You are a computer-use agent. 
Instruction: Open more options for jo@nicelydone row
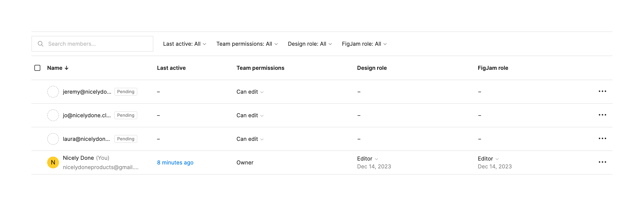(x=602, y=115)
